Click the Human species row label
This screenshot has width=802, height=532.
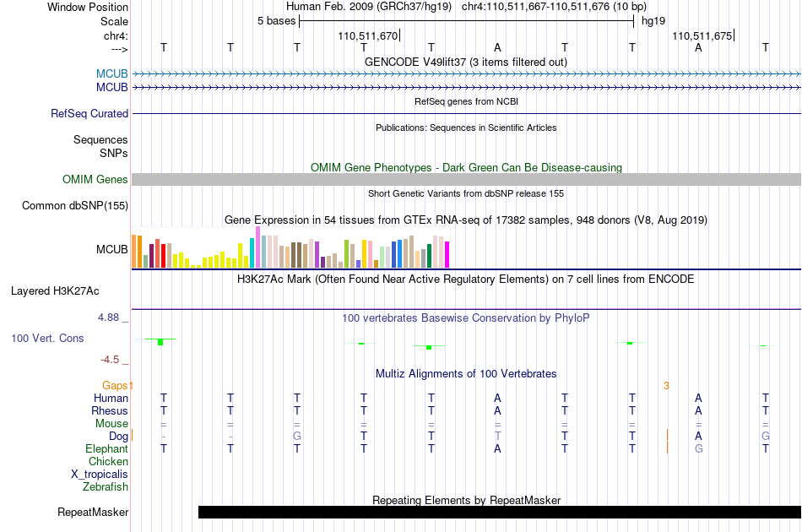111,398
